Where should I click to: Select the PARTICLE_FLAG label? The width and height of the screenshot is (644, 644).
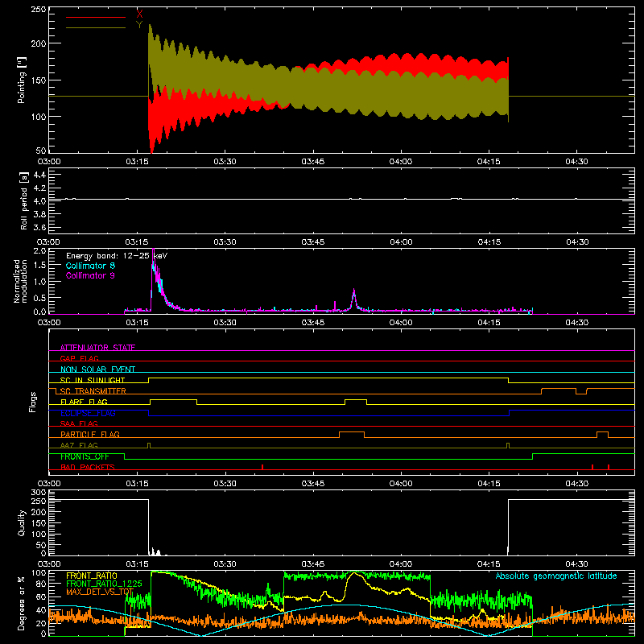[90, 434]
